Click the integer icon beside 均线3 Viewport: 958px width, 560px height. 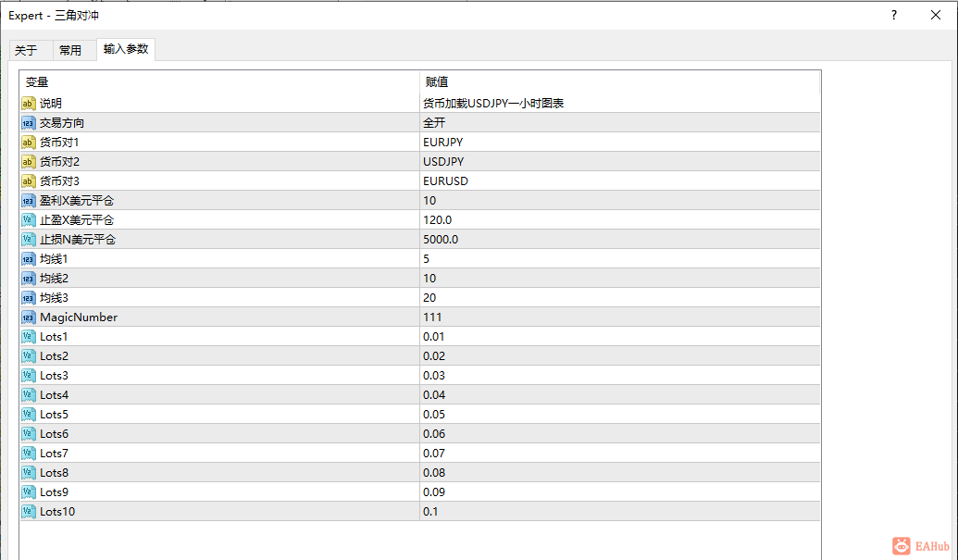[x=28, y=297]
